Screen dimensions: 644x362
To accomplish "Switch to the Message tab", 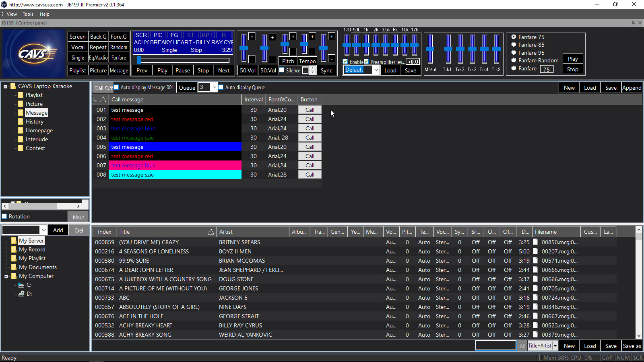I will coord(119,70).
